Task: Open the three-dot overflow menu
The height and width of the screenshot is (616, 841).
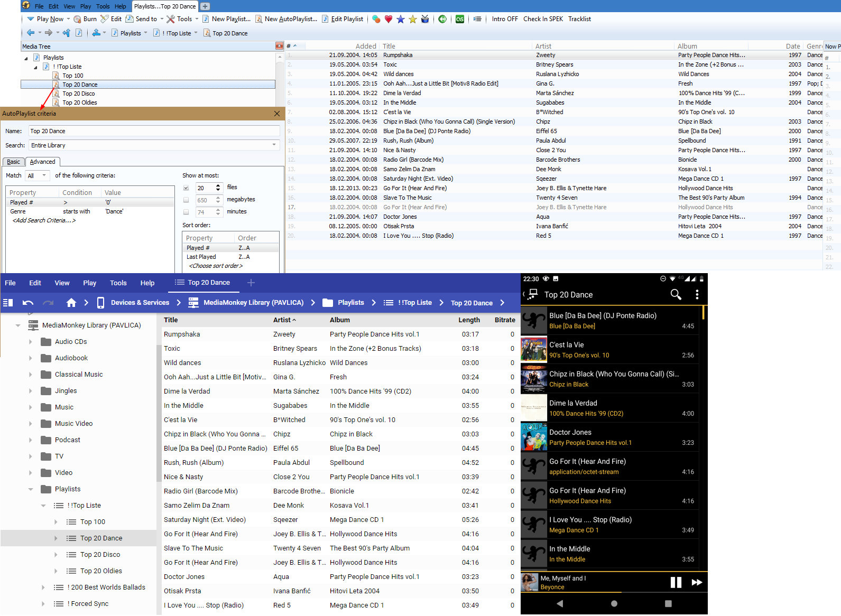Action: (697, 294)
